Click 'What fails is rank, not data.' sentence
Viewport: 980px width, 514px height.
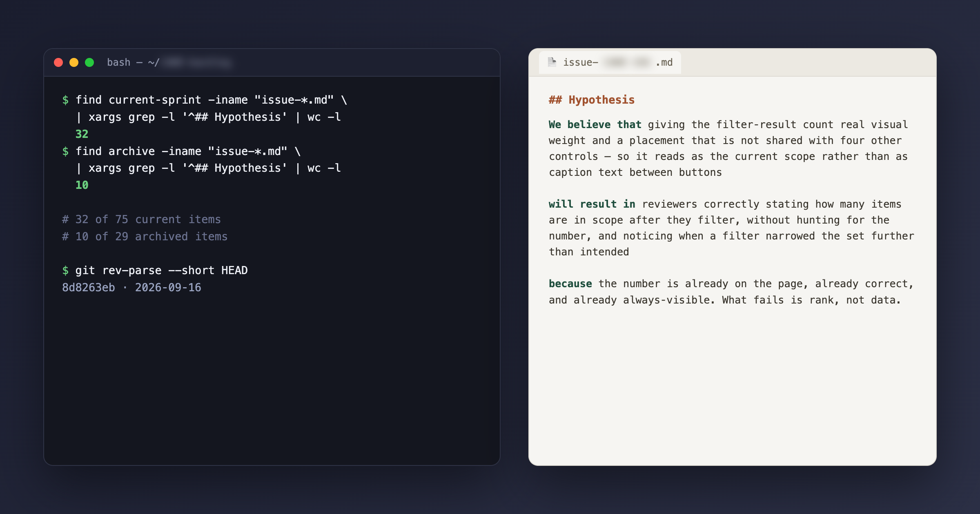(x=811, y=300)
